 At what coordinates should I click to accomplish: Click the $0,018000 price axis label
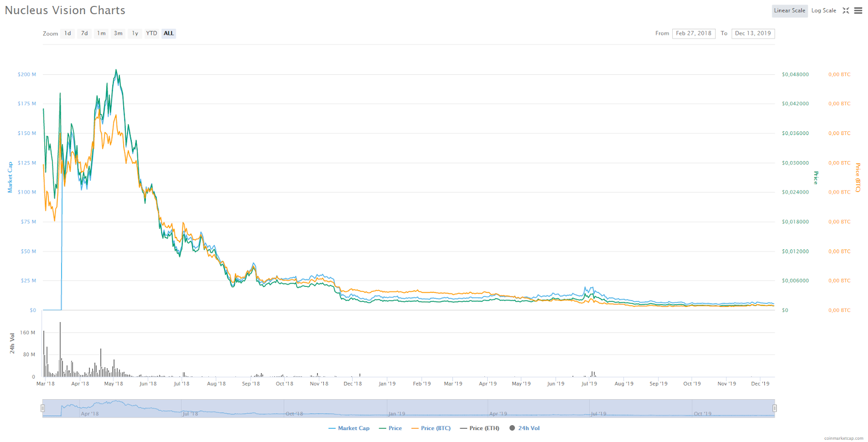tap(795, 222)
